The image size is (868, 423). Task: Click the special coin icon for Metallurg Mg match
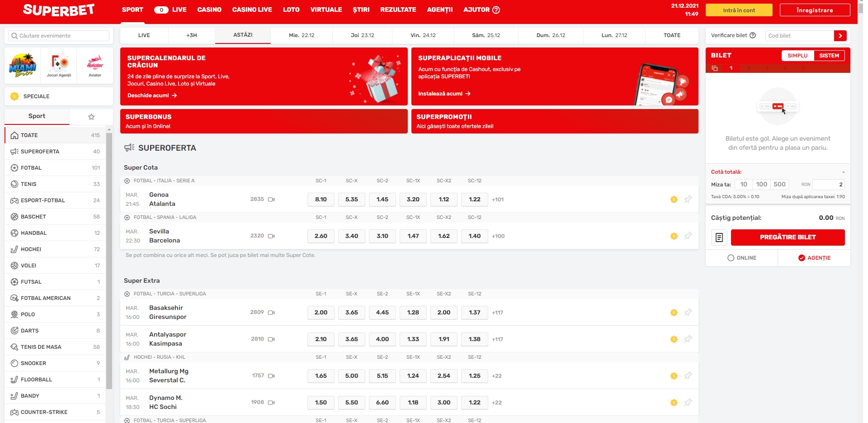pos(674,376)
